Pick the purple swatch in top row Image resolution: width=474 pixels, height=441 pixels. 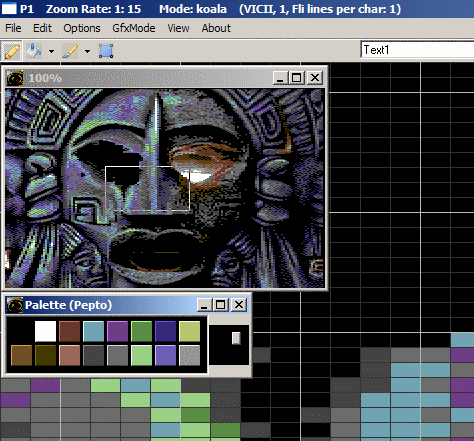[117, 331]
